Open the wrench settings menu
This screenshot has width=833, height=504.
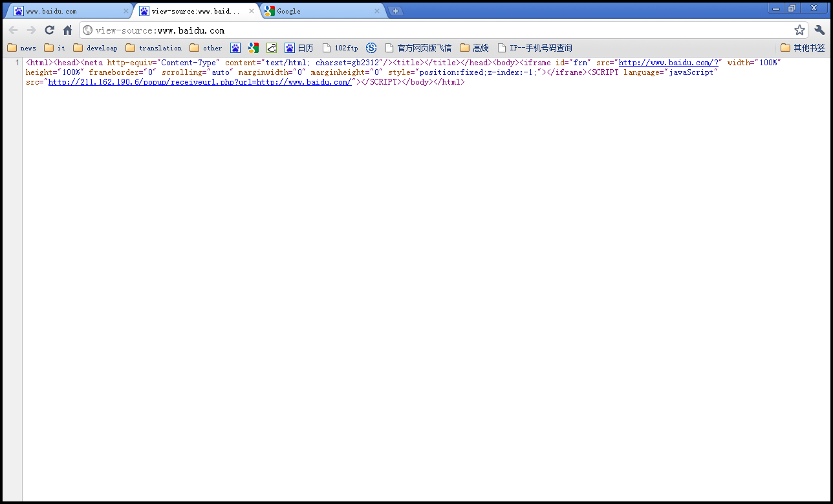[819, 30]
